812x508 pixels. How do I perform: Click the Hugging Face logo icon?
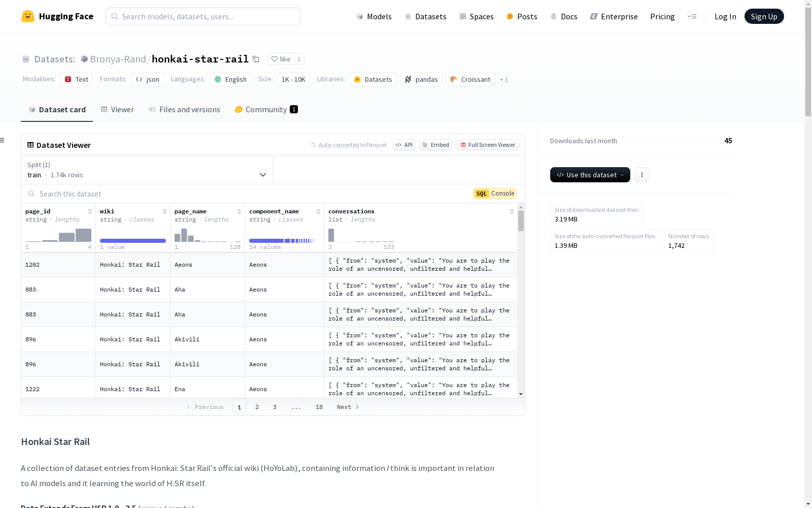28,16
